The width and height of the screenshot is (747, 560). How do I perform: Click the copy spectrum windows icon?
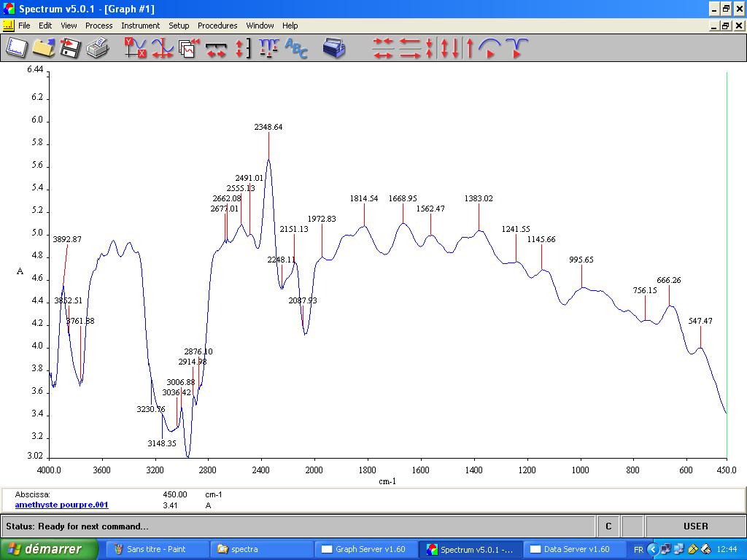[189, 48]
